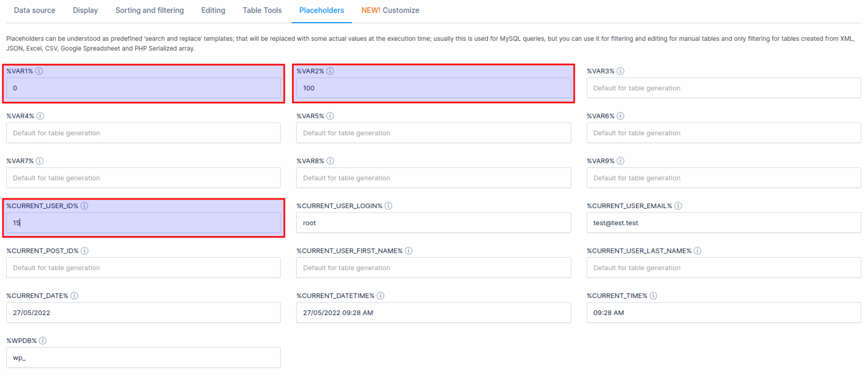Click info icon next to %VAR1%

(40, 71)
